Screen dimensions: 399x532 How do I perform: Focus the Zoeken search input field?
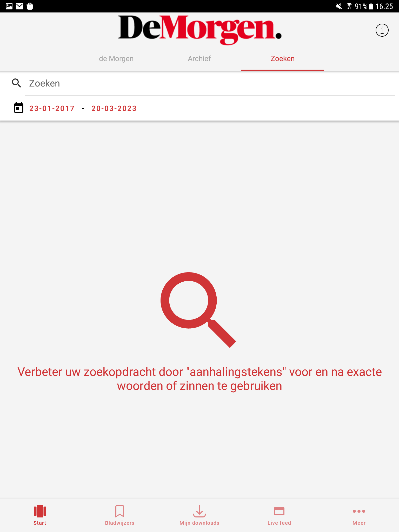click(x=210, y=83)
